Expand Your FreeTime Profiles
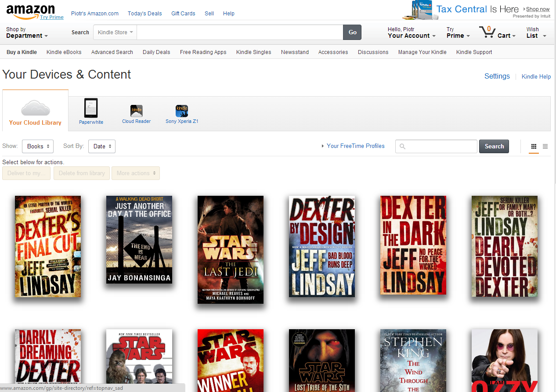The height and width of the screenshot is (392, 556). (353, 146)
